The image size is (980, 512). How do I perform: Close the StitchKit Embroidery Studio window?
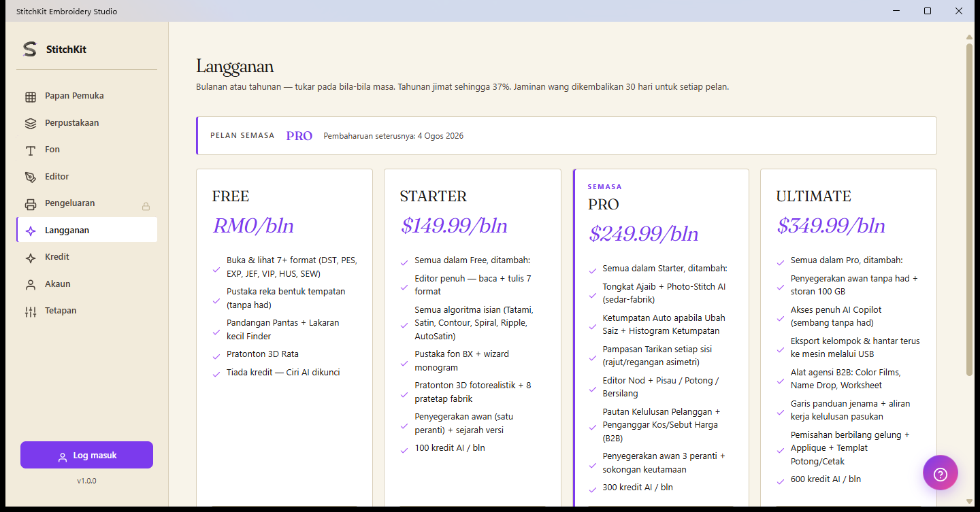(x=958, y=11)
